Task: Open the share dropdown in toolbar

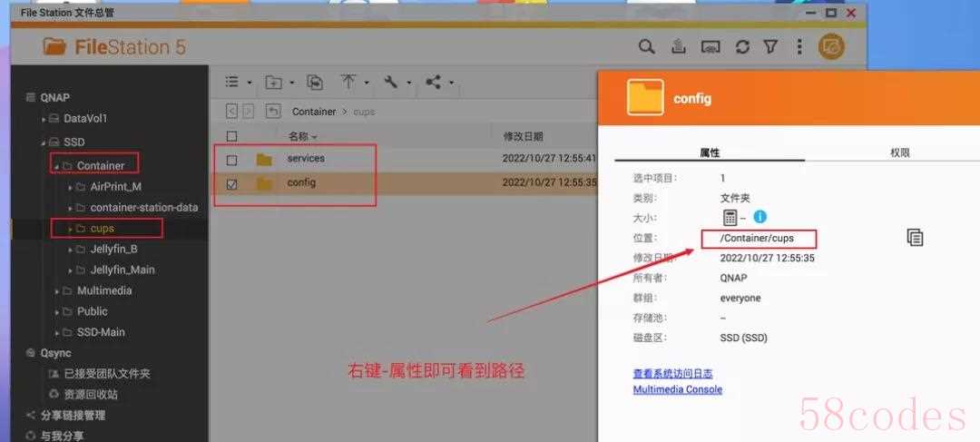Action: pyautogui.click(x=438, y=83)
